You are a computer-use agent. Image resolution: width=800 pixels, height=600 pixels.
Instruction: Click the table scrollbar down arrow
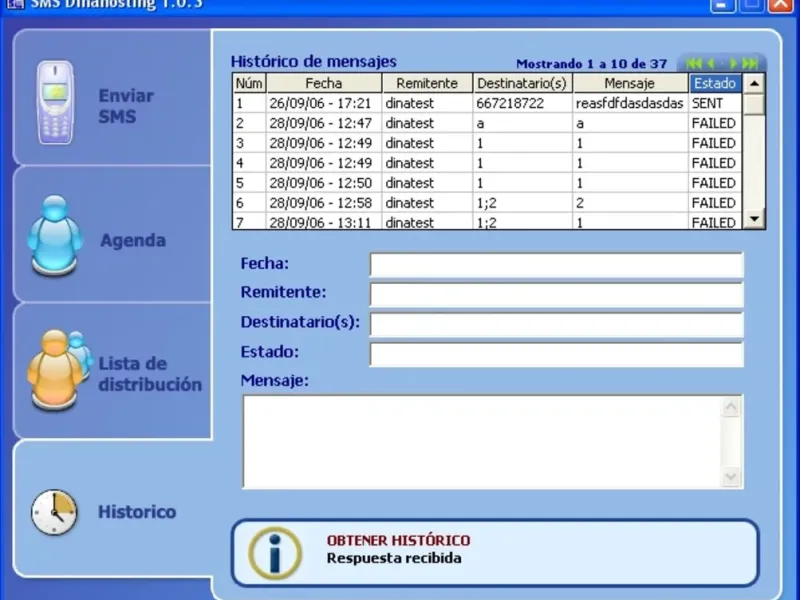[x=754, y=219]
